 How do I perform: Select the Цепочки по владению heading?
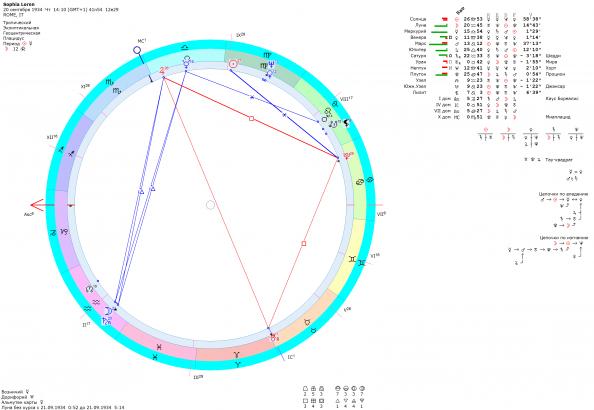point(563,194)
